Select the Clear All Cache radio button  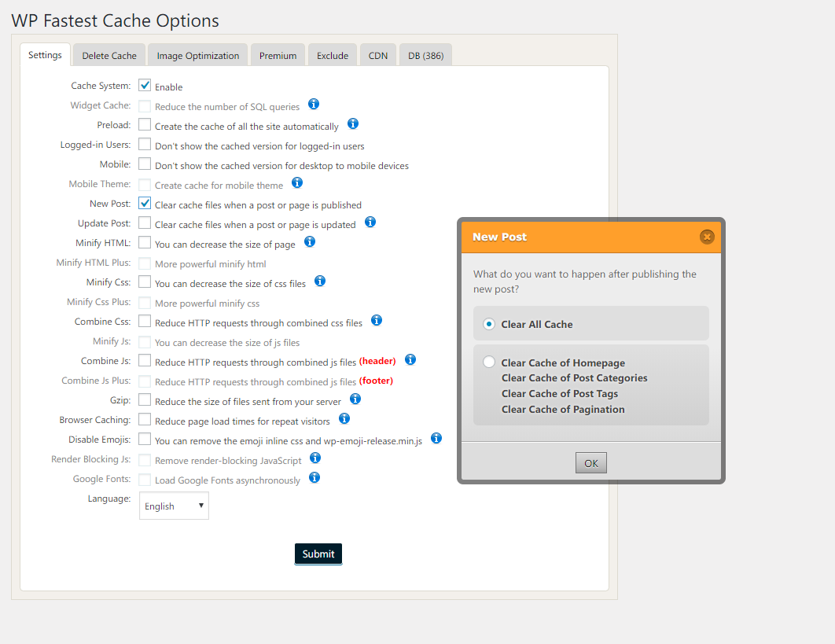pos(489,324)
